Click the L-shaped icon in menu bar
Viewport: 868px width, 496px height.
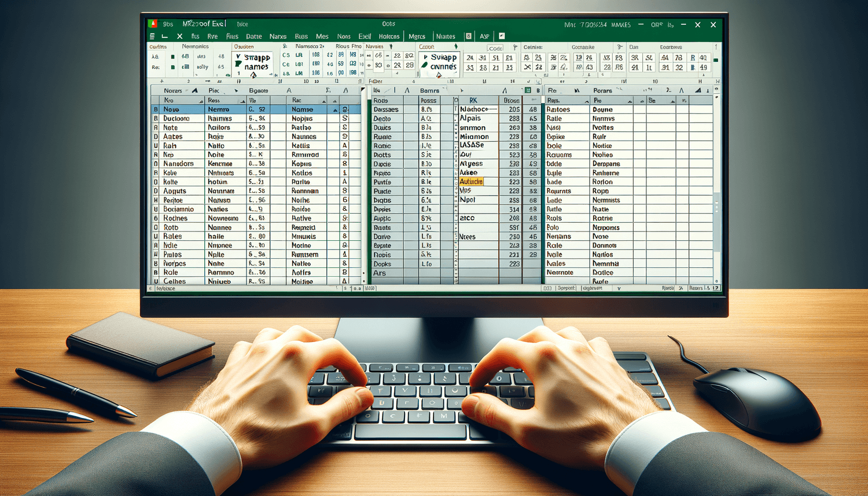click(x=165, y=36)
